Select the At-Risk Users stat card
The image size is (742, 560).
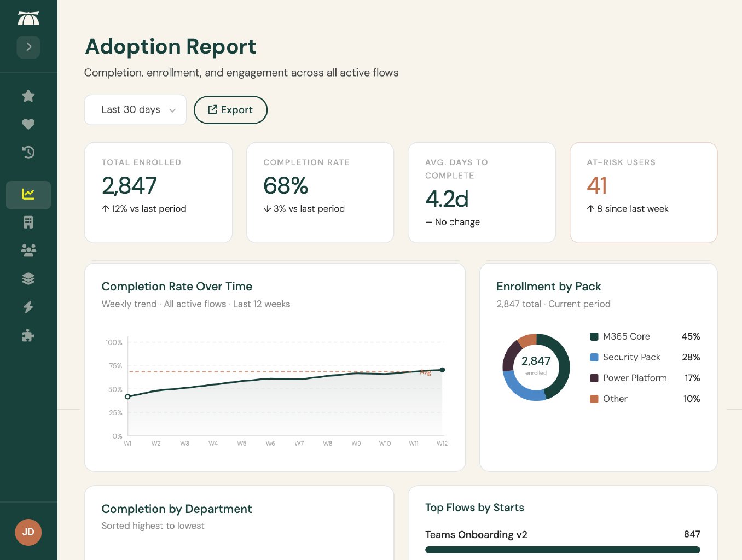(643, 192)
